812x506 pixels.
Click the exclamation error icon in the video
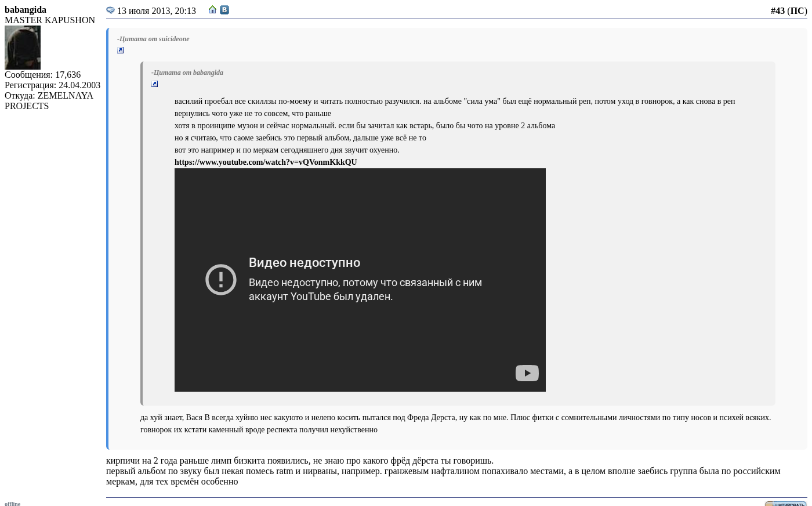pyautogui.click(x=221, y=280)
